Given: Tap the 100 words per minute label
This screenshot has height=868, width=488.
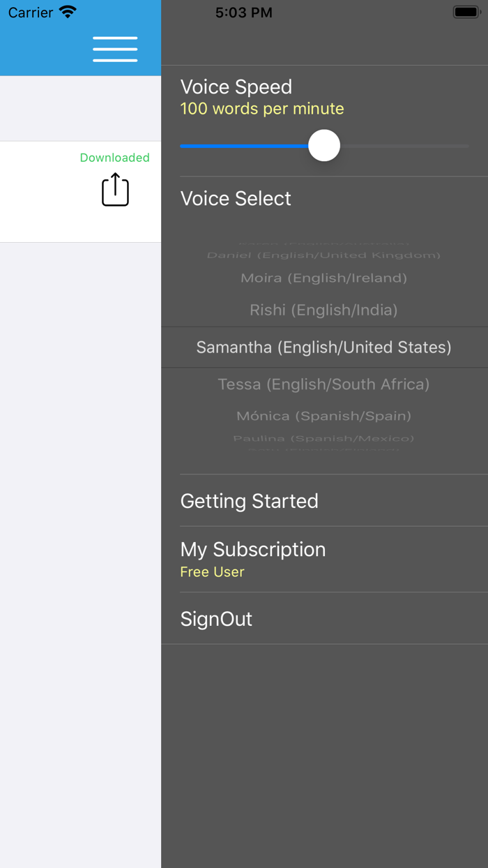Looking at the screenshot, I should (x=261, y=109).
